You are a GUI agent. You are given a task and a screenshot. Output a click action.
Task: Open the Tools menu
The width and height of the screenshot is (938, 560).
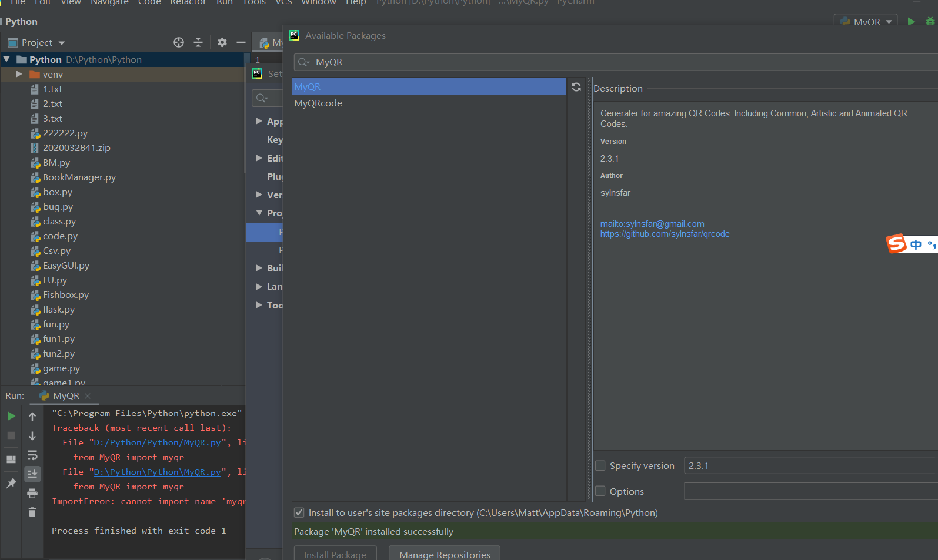(x=253, y=2)
